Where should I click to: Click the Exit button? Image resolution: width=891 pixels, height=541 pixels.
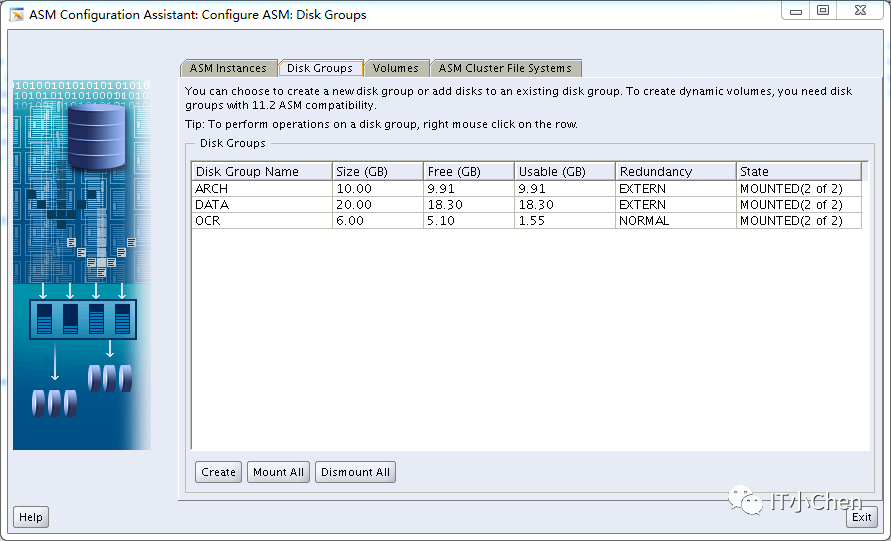click(861, 517)
